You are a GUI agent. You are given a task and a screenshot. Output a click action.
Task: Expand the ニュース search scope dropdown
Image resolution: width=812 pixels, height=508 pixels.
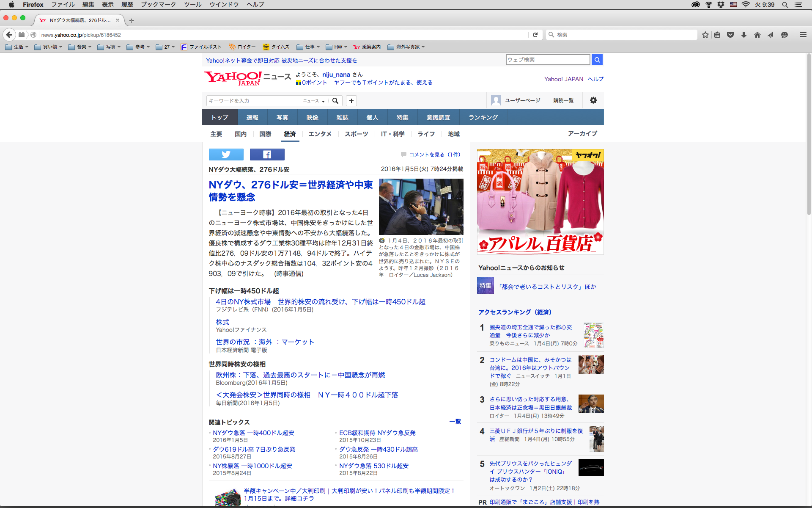click(x=314, y=101)
